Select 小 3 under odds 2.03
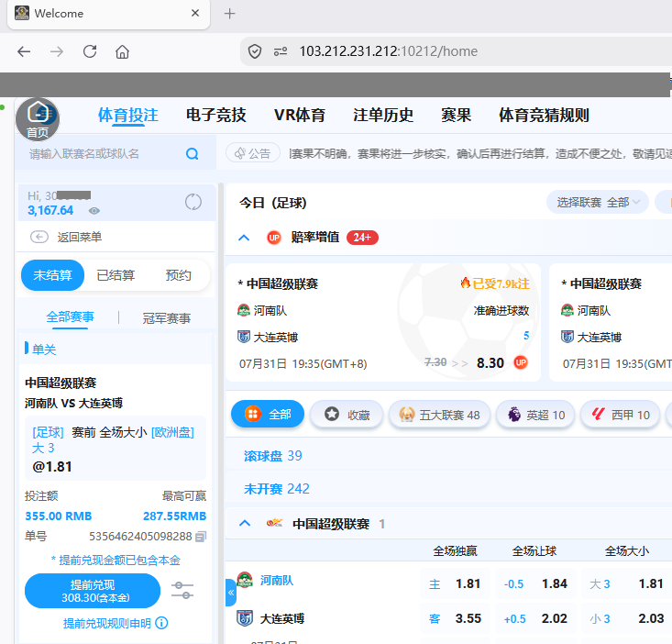Screen dimensions: 672x644 point(626,618)
